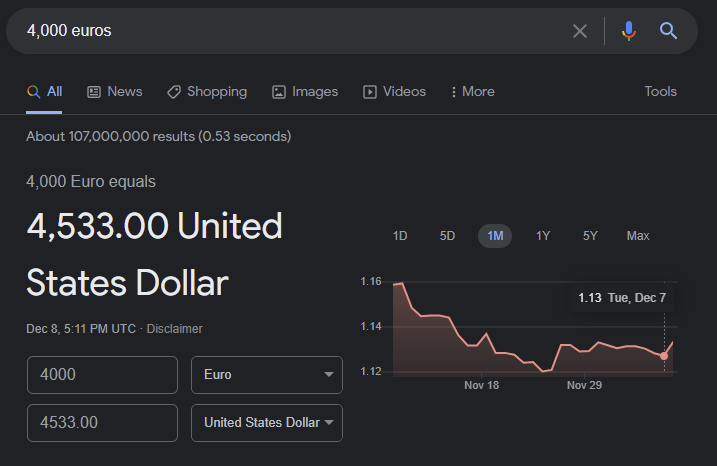Select the 1Y chart range
The width and height of the screenshot is (717, 466).
[543, 236]
